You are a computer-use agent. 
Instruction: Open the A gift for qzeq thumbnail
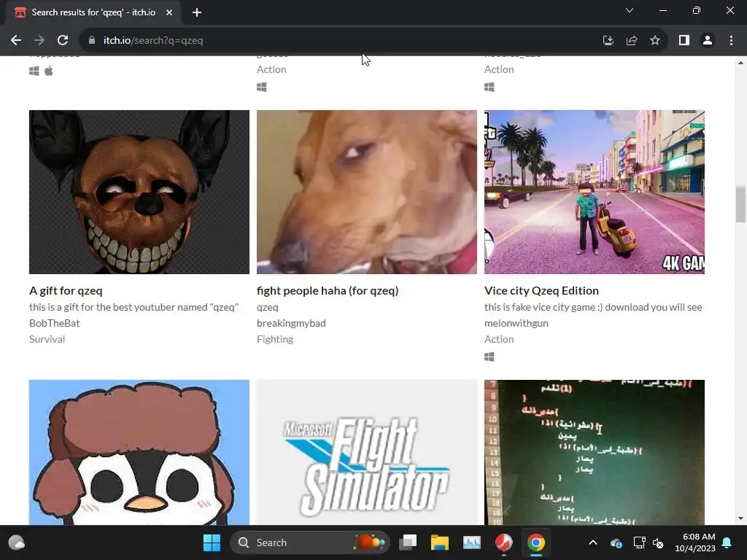point(139,192)
